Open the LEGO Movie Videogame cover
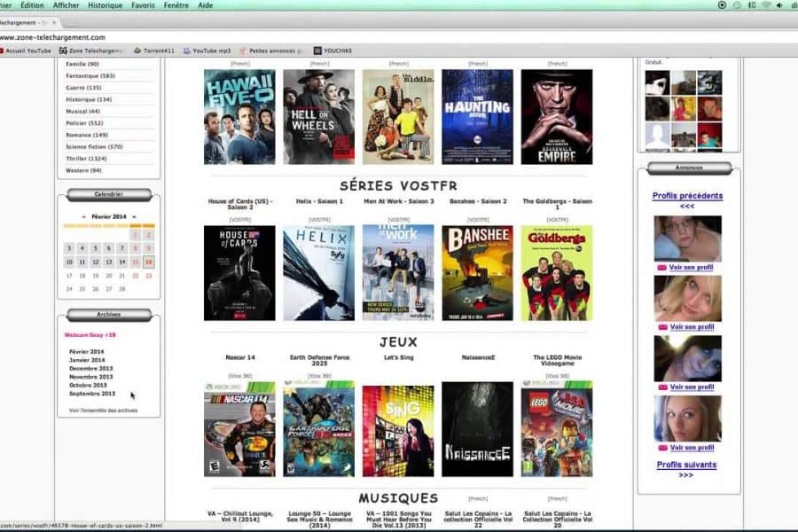 coord(557,429)
